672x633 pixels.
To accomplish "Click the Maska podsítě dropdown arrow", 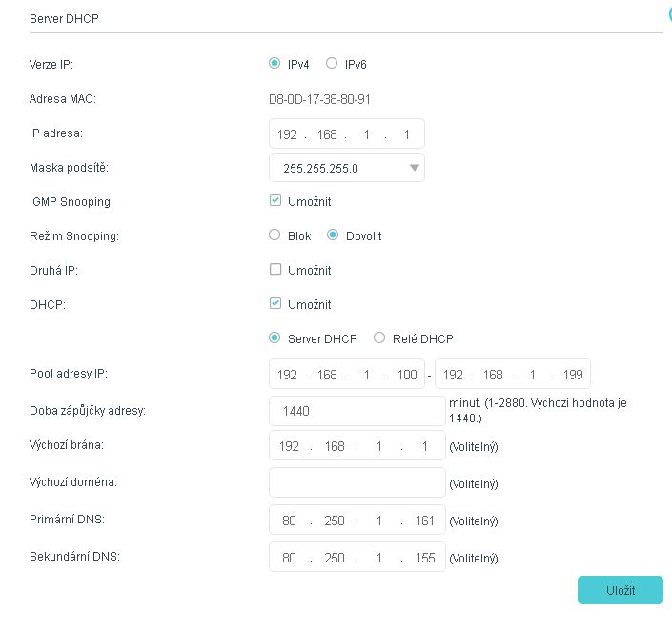I will click(414, 168).
